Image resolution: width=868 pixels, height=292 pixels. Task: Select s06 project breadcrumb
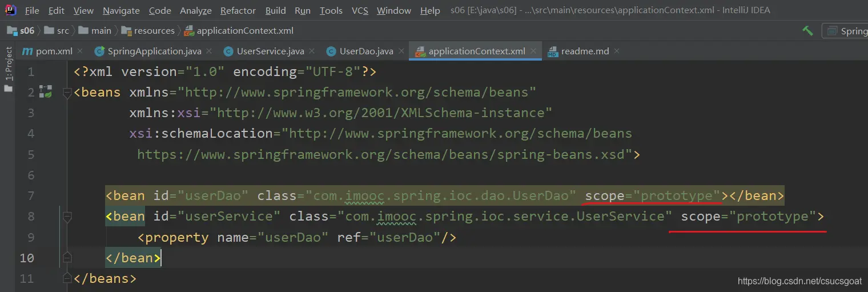(21, 30)
